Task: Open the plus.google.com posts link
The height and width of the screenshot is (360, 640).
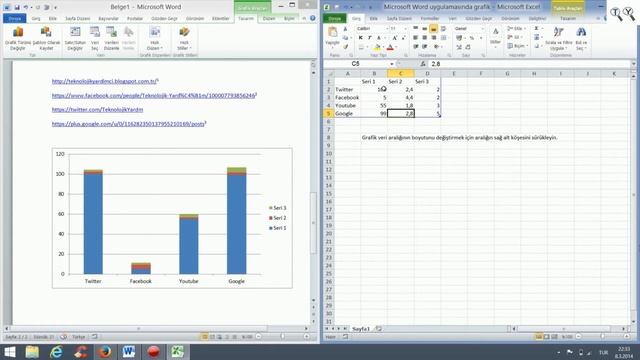Action: coord(128,124)
